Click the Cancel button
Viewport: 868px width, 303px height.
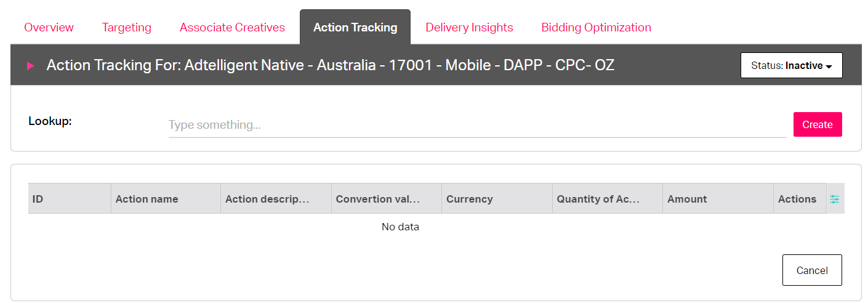812,270
